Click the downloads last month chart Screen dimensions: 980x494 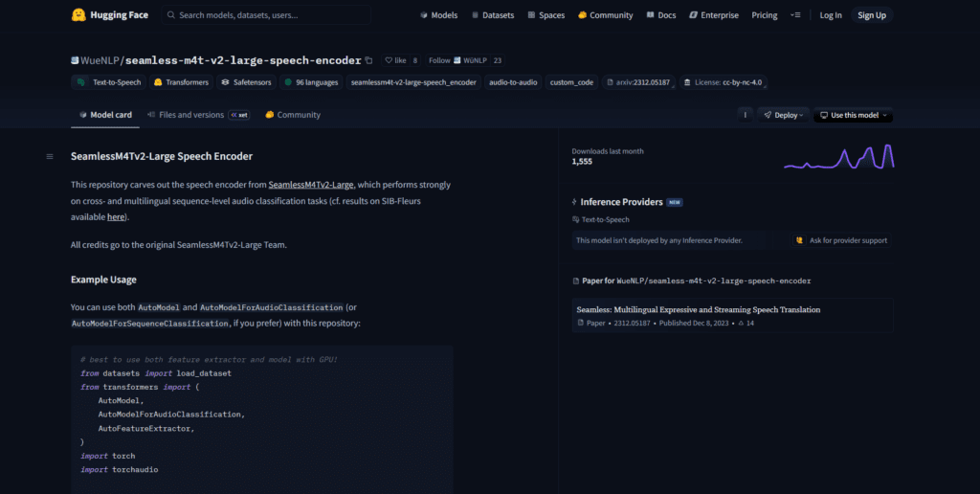click(838, 157)
